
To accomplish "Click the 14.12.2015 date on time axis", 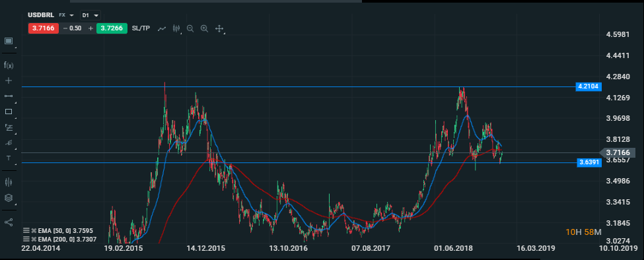I will point(206,249).
